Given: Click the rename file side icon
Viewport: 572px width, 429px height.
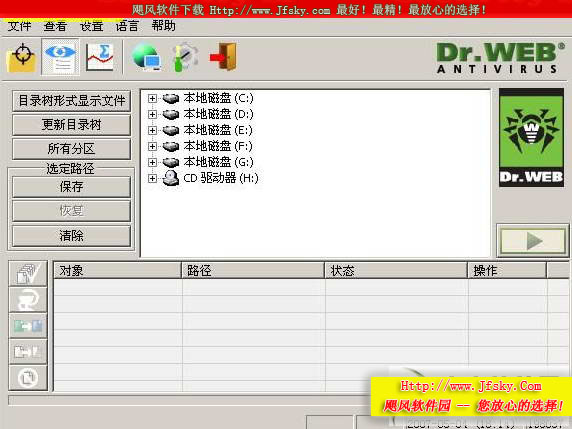Looking at the screenshot, I should [28, 325].
